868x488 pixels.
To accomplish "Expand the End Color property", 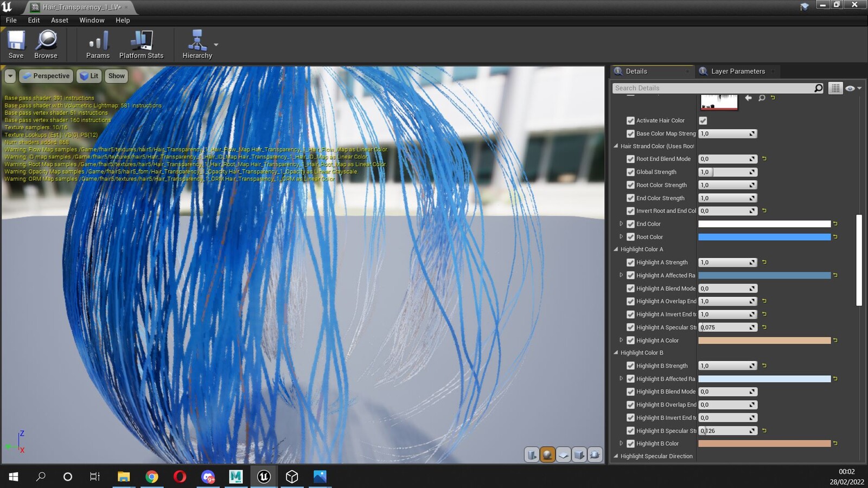I will [x=621, y=224].
